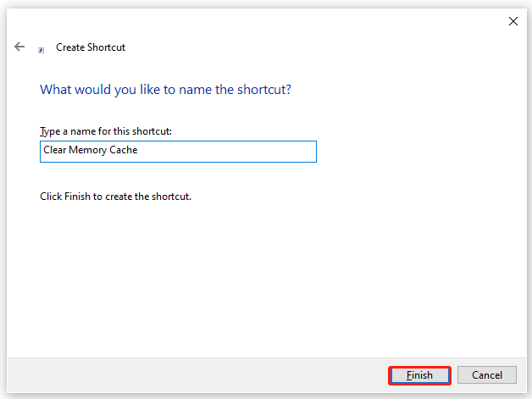Cancel the shortcut creation
532x399 pixels.
[x=486, y=374]
